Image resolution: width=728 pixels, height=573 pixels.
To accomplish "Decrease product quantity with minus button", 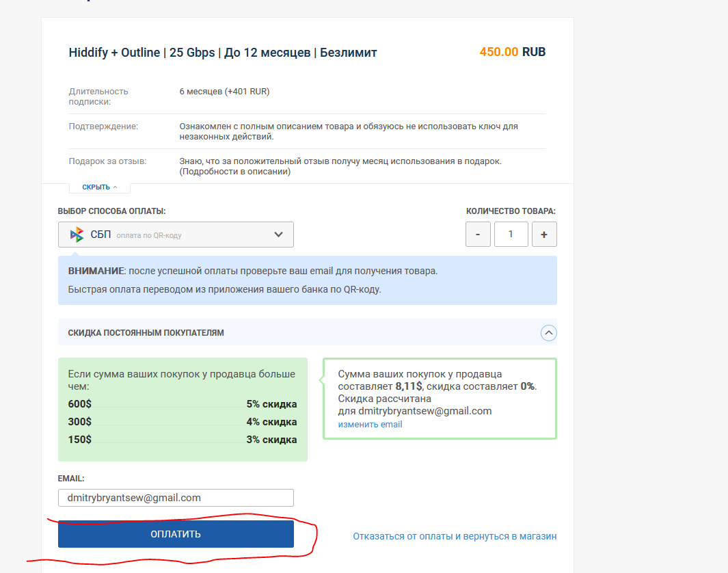I will 478,235.
